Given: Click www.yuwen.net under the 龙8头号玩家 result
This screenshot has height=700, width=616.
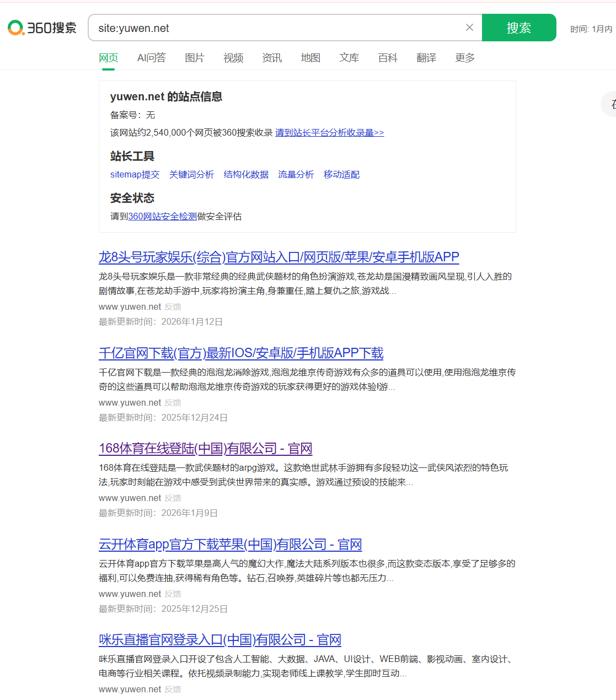Looking at the screenshot, I should pos(130,307).
